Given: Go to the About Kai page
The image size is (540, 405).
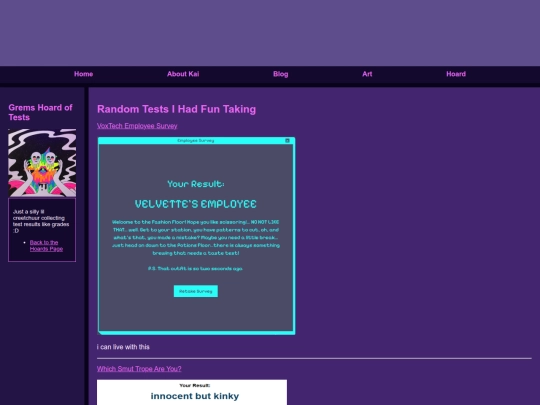Looking at the screenshot, I should point(183,74).
